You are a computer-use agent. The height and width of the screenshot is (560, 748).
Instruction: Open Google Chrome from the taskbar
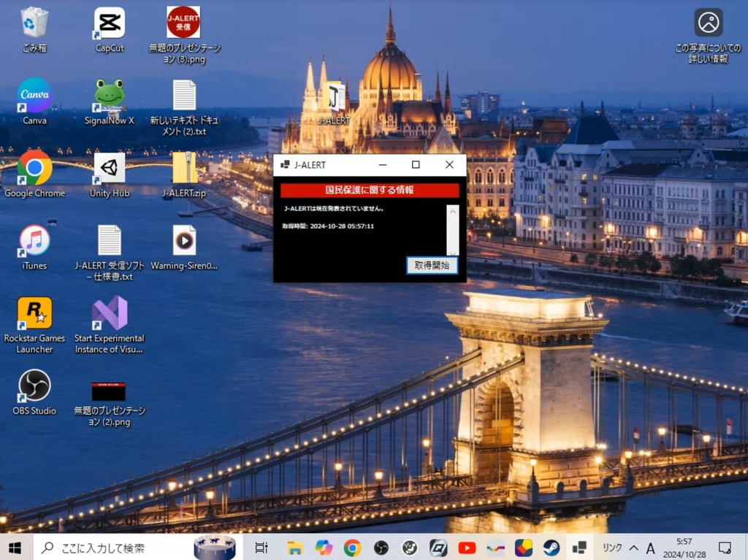click(x=352, y=548)
